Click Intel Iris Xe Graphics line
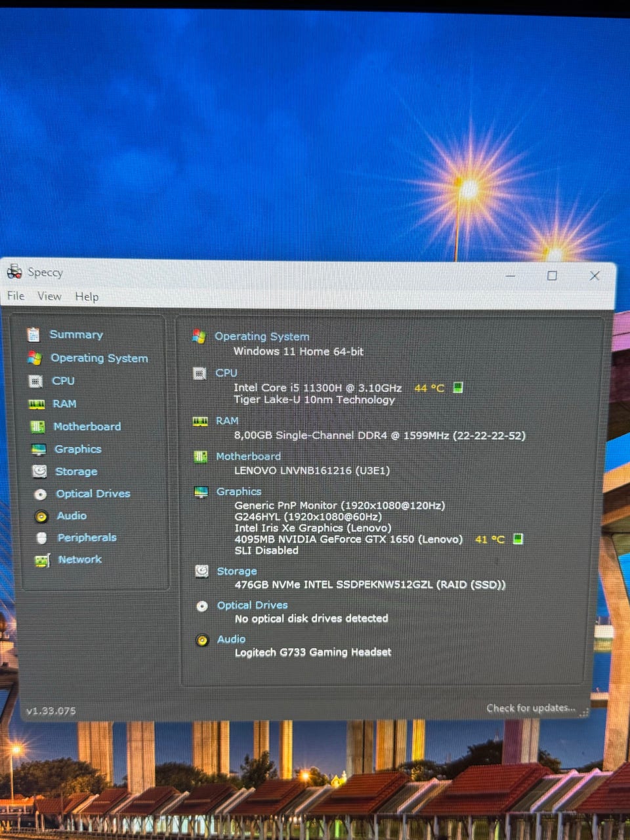Screen dimensions: 630x840 pos(313,528)
